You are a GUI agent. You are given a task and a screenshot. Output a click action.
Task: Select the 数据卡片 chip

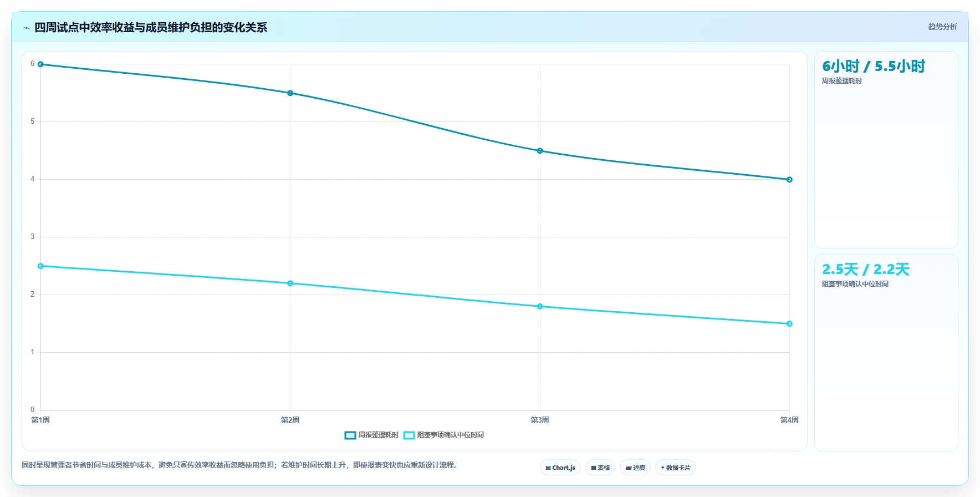coord(676,468)
